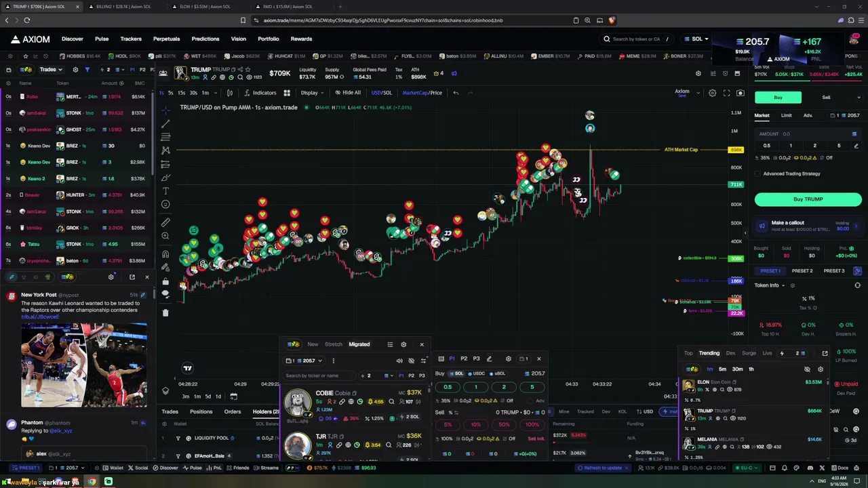Open the SOL chain selector dropdown

coord(697,39)
